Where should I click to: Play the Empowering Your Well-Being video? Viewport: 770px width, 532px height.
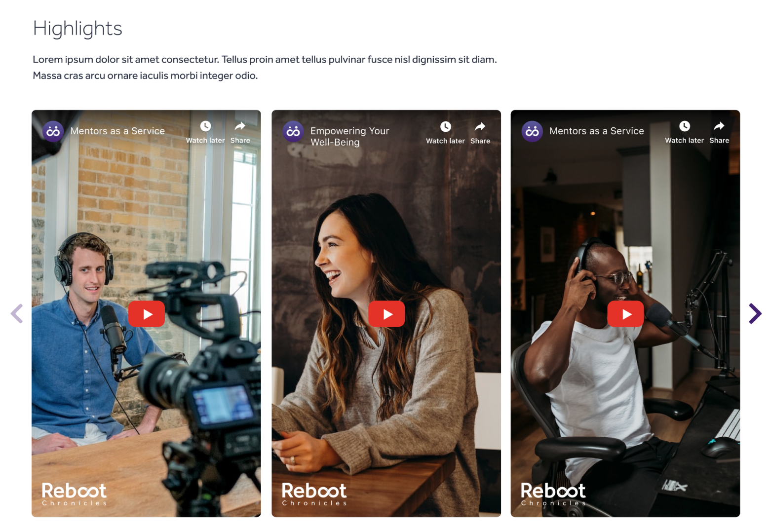pos(386,314)
